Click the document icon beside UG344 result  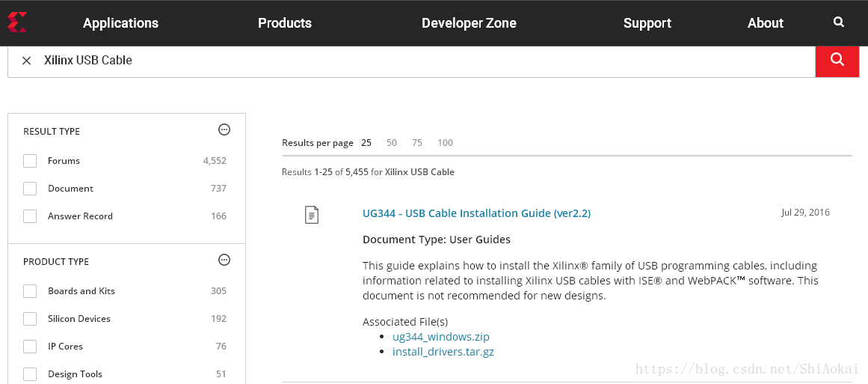[x=313, y=214]
